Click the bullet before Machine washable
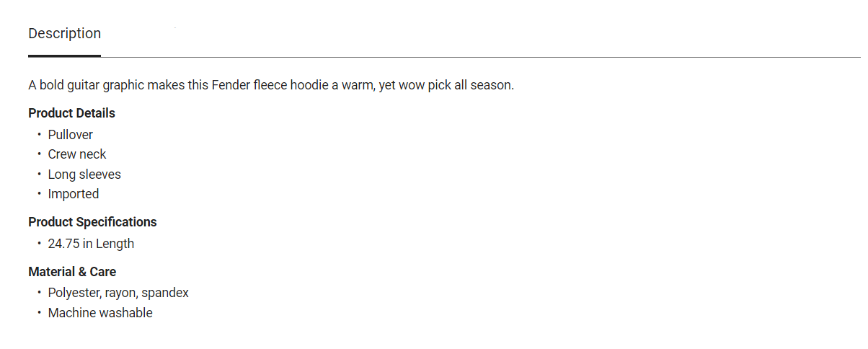 [39, 313]
